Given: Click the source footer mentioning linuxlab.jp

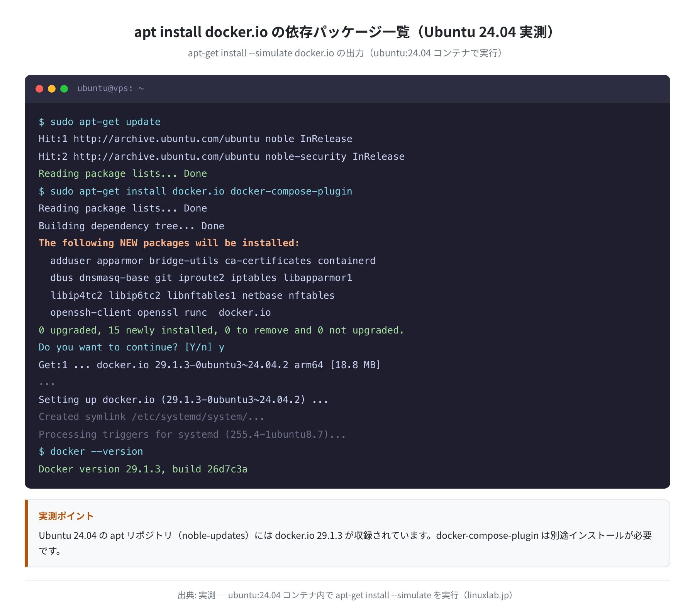Looking at the screenshot, I should [345, 595].
